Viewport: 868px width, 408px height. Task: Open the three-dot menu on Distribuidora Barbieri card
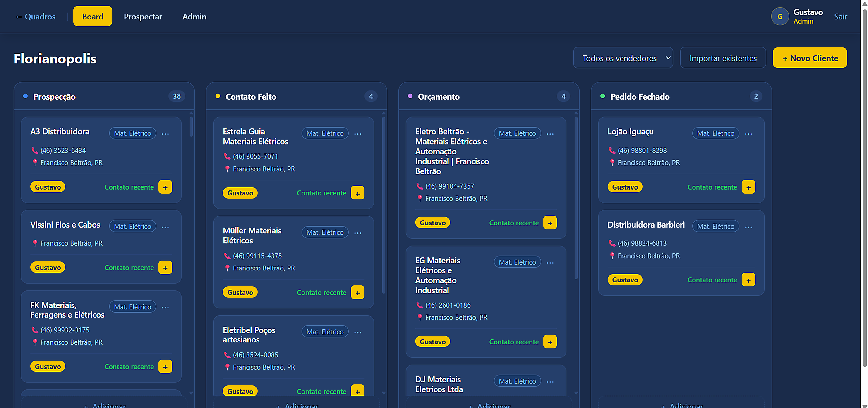coord(748,227)
